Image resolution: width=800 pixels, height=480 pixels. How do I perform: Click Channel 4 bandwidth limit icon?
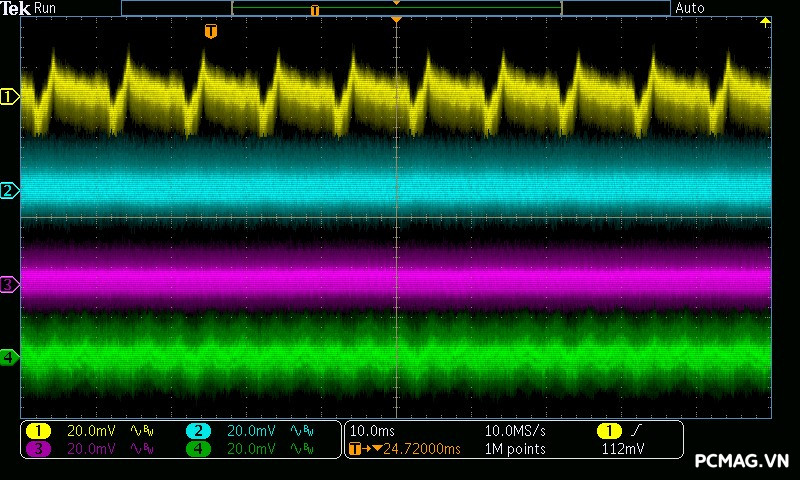point(302,449)
